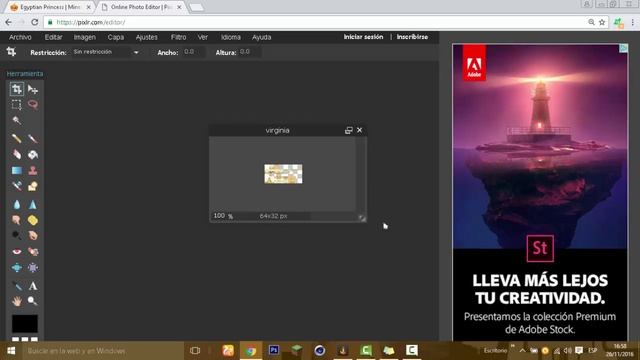Select the Dodge tool

pyautogui.click(x=17, y=236)
